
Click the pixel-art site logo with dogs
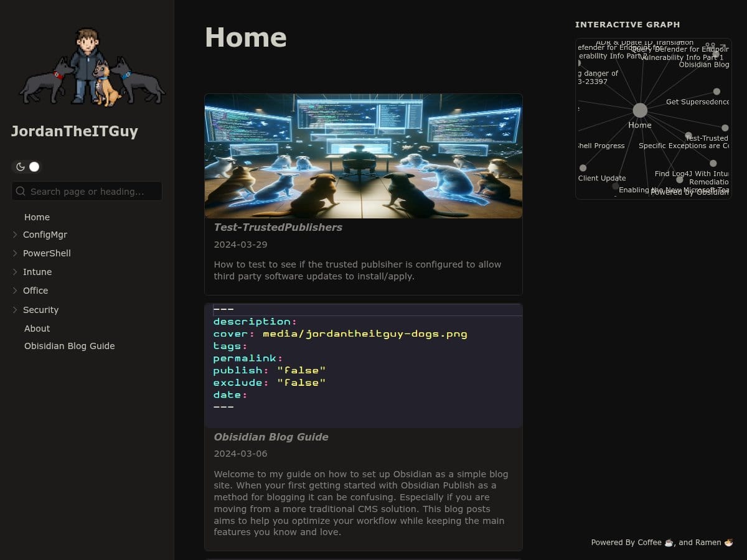(x=92, y=67)
